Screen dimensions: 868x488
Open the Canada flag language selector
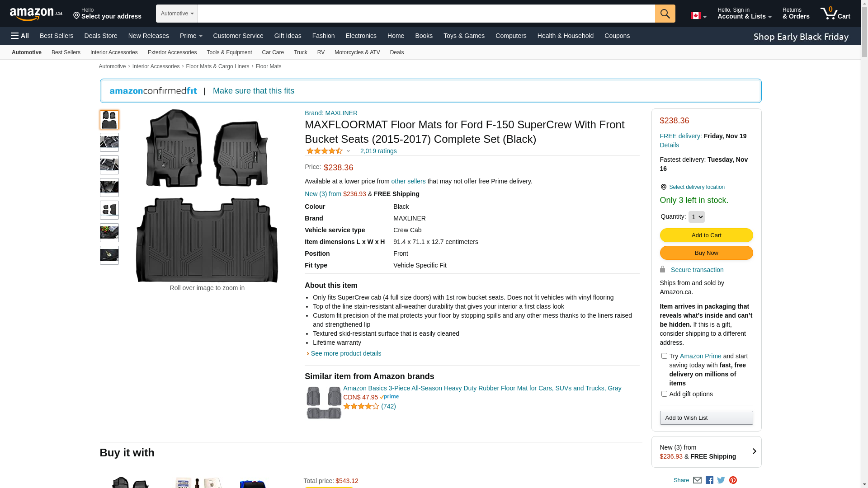tap(698, 16)
